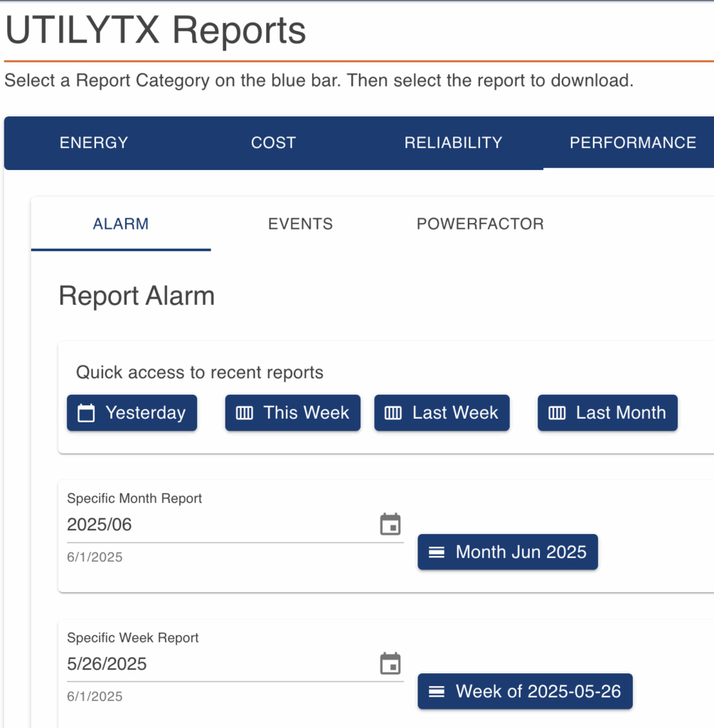Download the This Week report

[x=293, y=413]
